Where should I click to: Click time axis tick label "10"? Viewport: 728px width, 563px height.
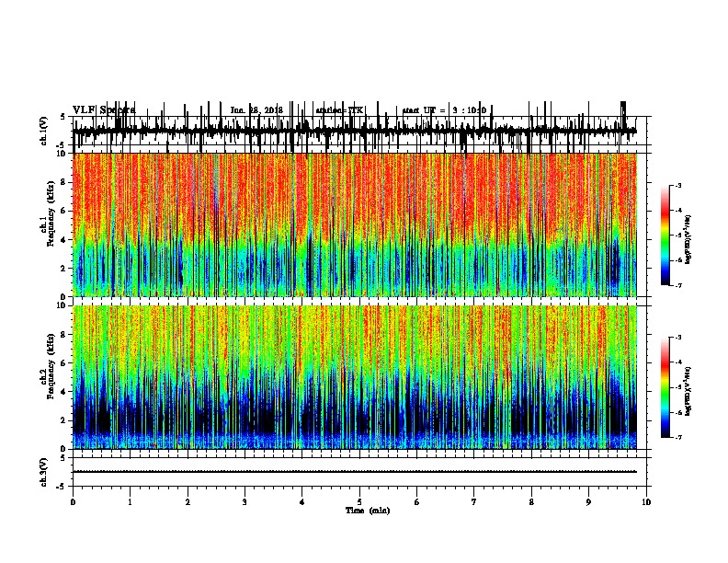(x=646, y=502)
